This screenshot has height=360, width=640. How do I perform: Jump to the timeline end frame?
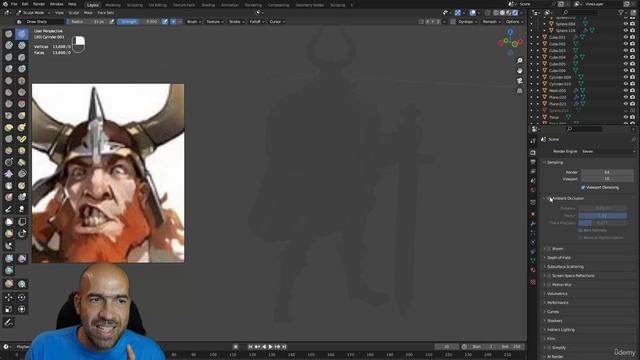[284, 347]
